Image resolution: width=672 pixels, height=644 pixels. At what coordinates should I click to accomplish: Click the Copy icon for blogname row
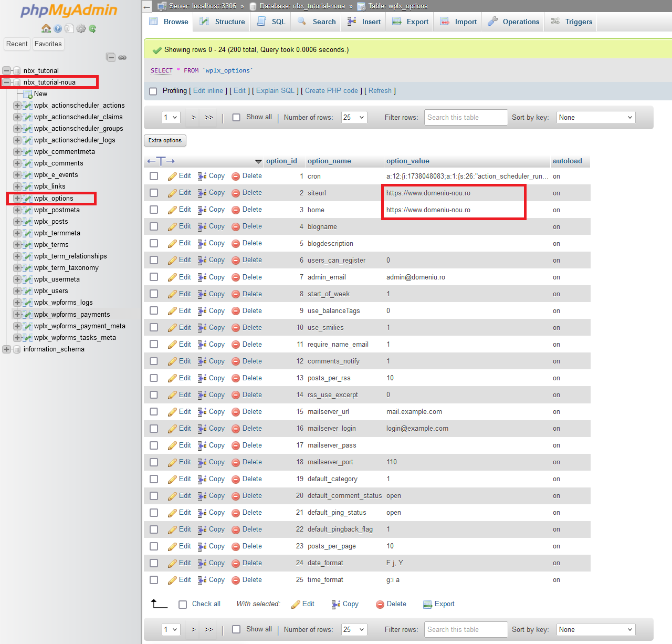click(202, 227)
